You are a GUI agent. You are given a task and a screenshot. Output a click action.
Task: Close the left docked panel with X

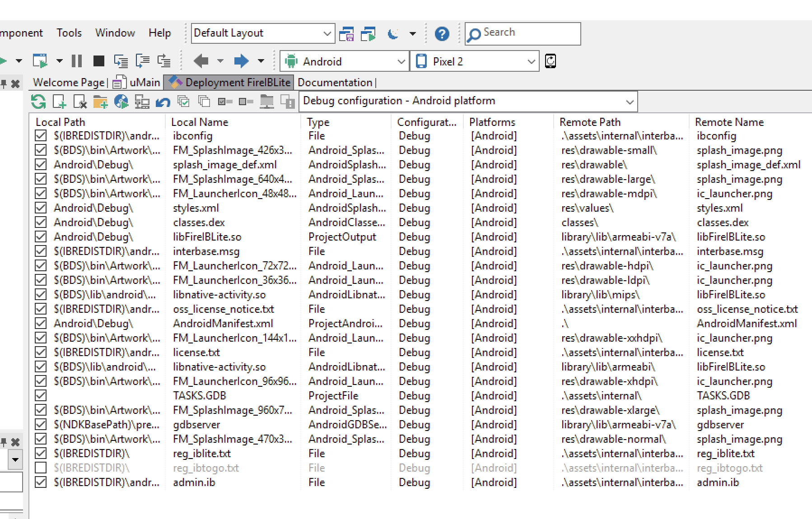(x=15, y=84)
